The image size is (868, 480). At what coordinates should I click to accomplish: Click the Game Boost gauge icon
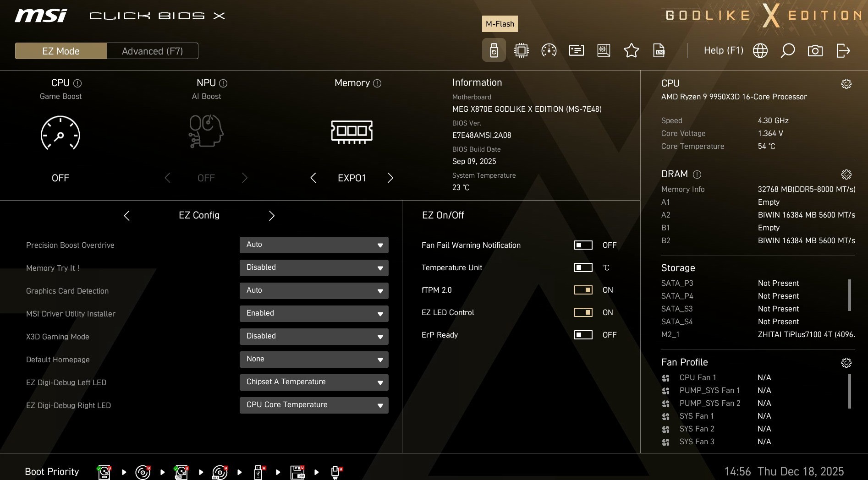[x=60, y=133]
